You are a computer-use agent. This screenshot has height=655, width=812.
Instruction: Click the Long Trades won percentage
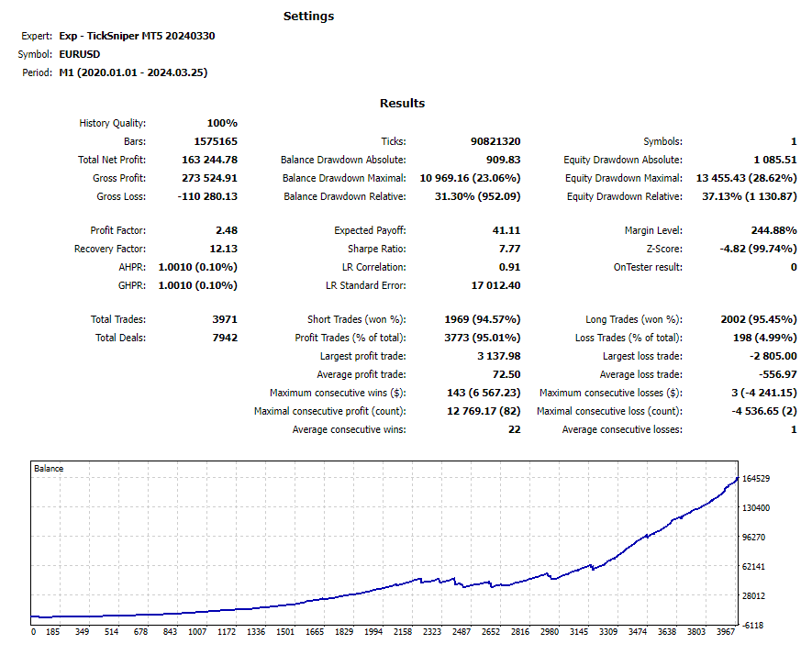(x=759, y=319)
